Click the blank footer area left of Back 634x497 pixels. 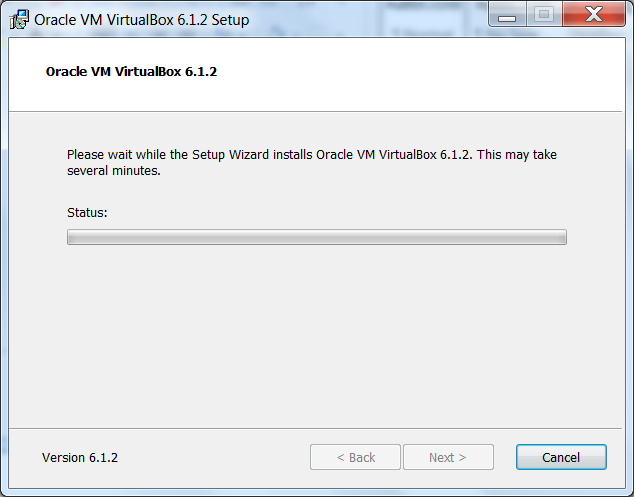[220, 457]
